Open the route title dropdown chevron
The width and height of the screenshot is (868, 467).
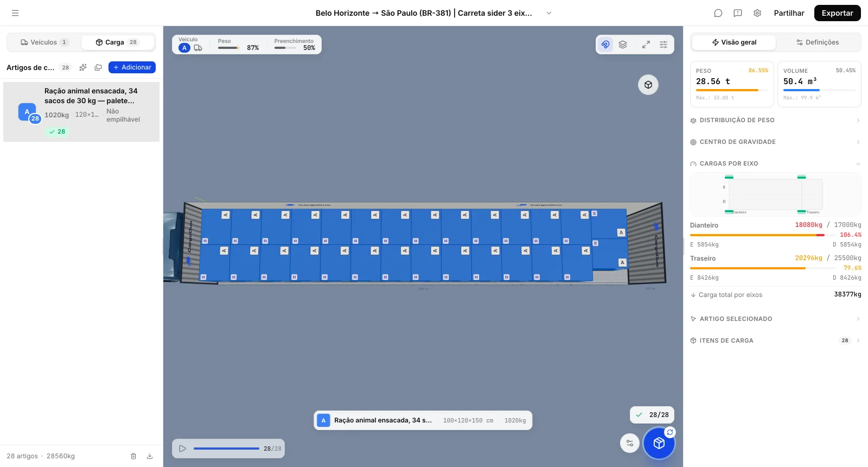tap(549, 13)
